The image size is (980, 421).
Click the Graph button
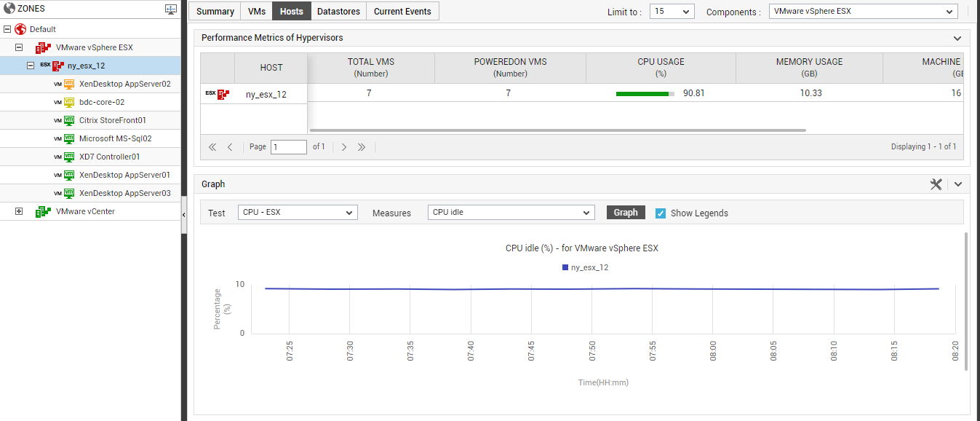(626, 213)
